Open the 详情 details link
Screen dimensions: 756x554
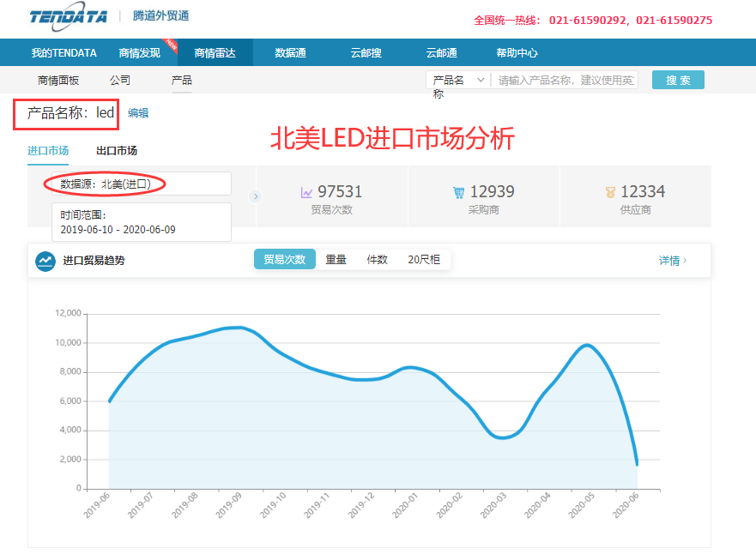[670, 258]
